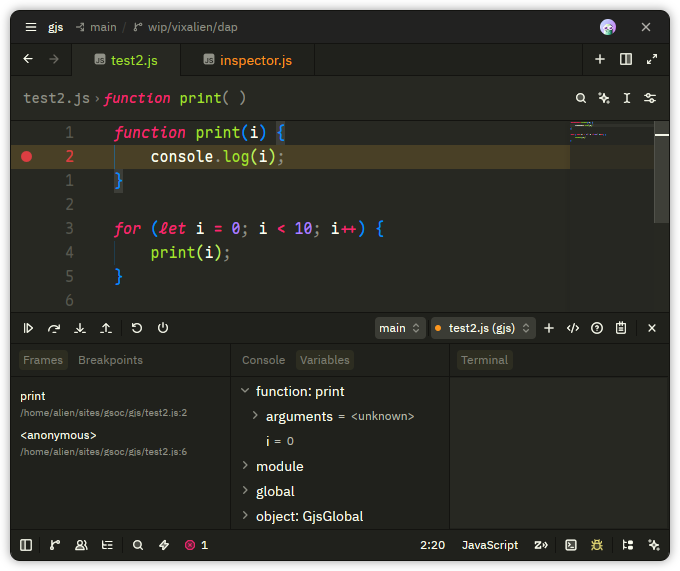Click the i = 0 variable

click(280, 441)
